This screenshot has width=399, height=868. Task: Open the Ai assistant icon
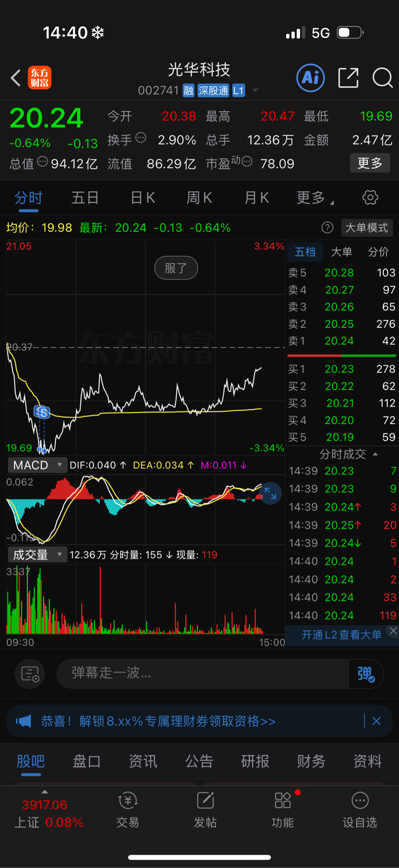[x=310, y=78]
